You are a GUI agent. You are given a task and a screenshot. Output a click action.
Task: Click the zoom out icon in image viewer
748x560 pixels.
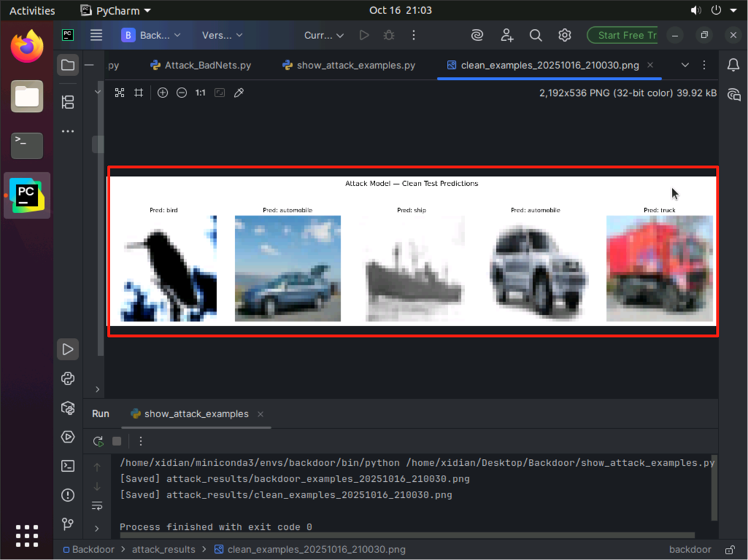point(181,93)
